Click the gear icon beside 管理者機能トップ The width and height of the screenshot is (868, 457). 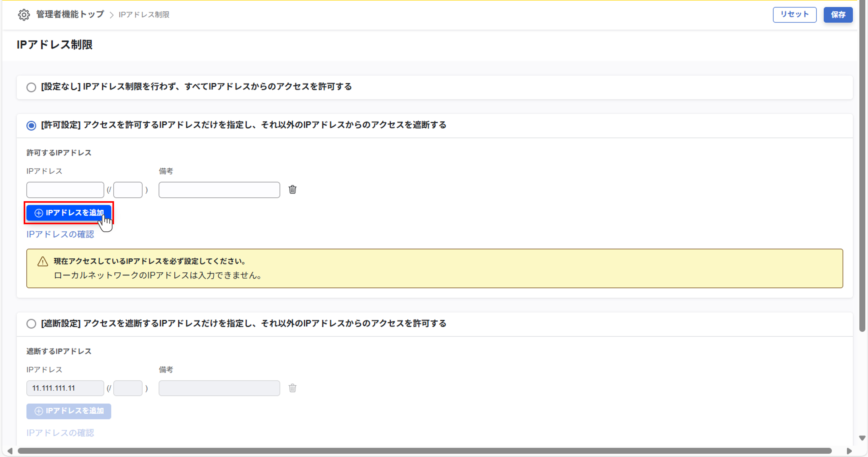tap(24, 15)
